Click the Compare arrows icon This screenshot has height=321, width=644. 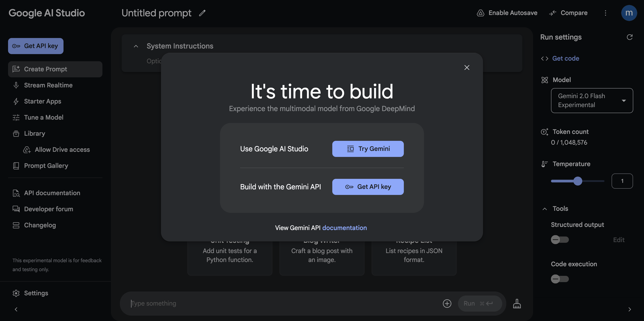coord(553,13)
